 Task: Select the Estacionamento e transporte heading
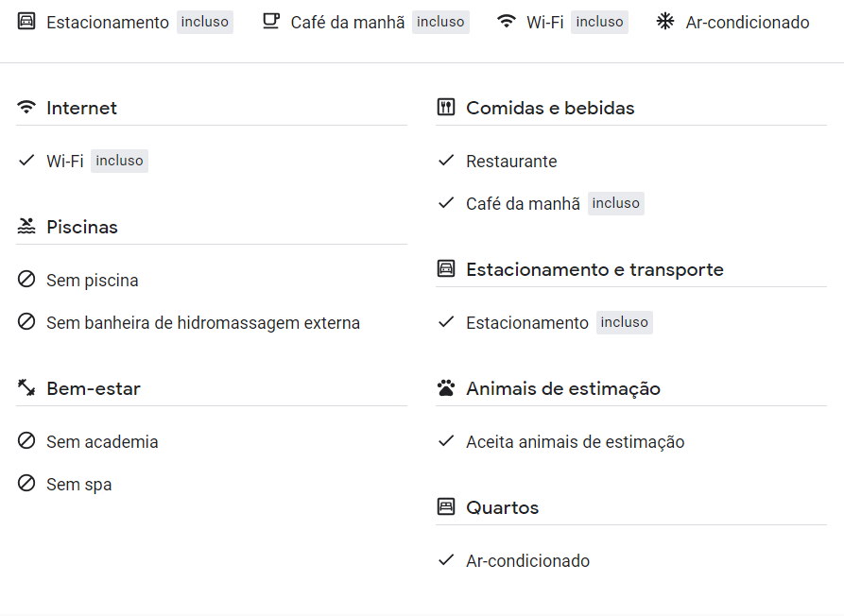[594, 269]
